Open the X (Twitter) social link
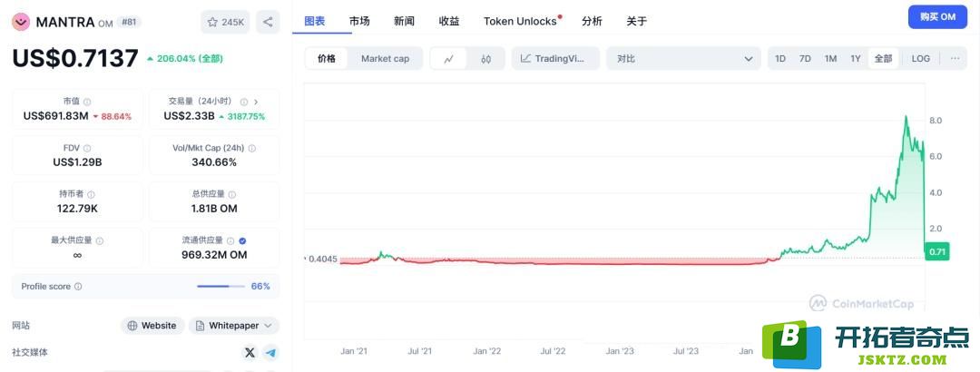The width and height of the screenshot is (980, 372). (x=250, y=352)
